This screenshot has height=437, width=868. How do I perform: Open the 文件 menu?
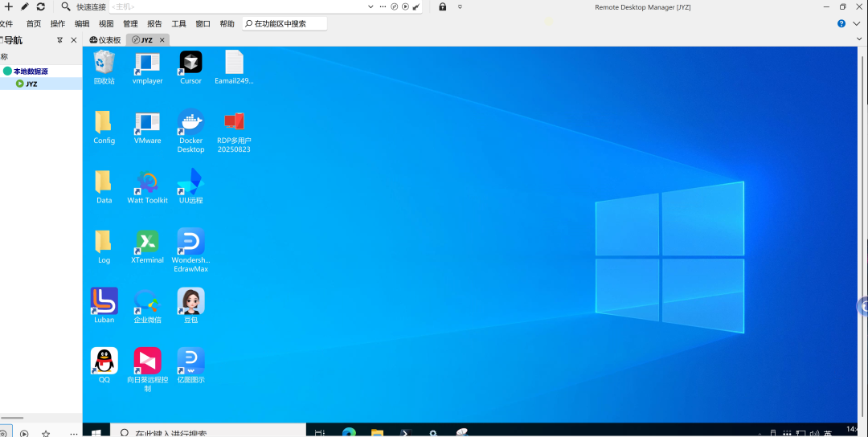(6, 24)
